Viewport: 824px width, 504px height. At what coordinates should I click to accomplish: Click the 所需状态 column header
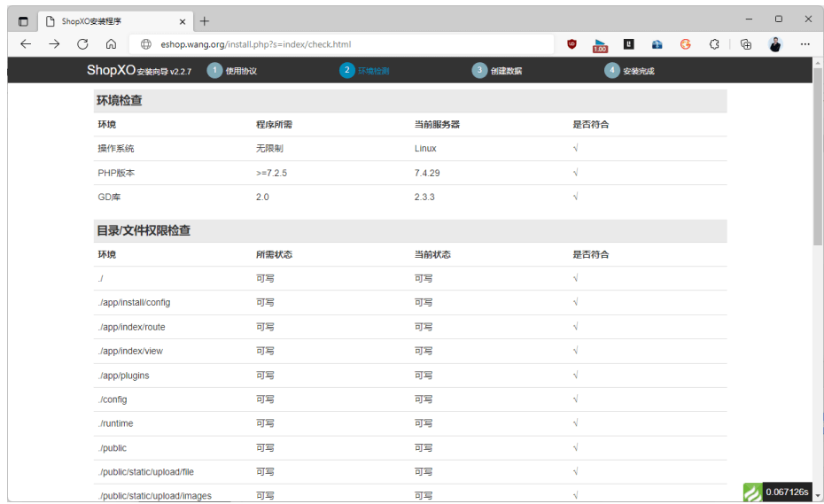click(x=274, y=254)
